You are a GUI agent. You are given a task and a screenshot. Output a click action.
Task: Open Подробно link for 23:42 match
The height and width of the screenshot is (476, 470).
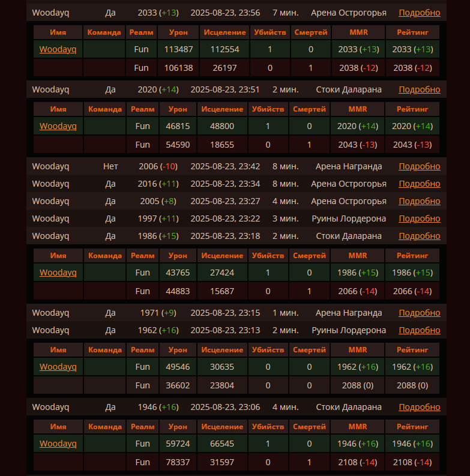tap(420, 166)
